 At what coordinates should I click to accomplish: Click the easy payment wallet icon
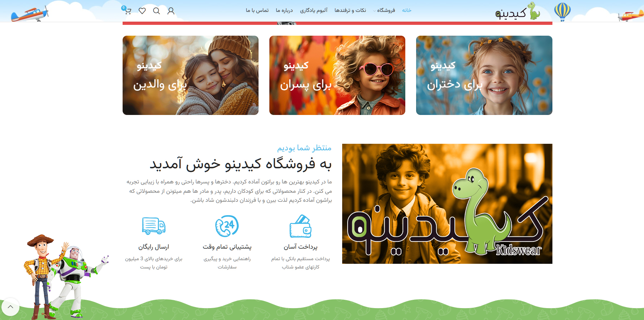click(x=300, y=226)
